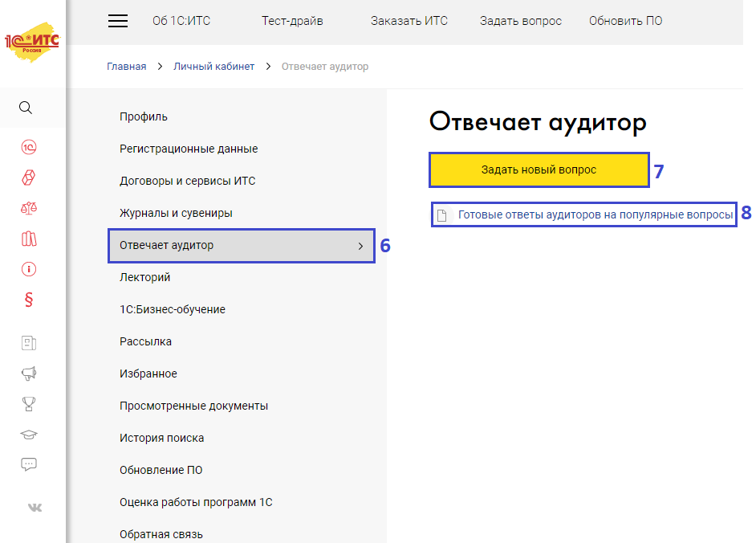Select 'Заказать ИТС' in top menu

408,21
